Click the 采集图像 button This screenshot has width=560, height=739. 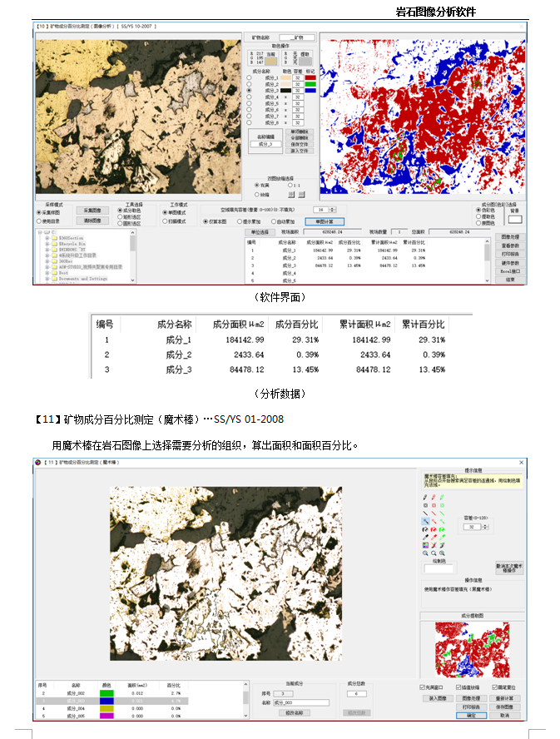[93, 211]
